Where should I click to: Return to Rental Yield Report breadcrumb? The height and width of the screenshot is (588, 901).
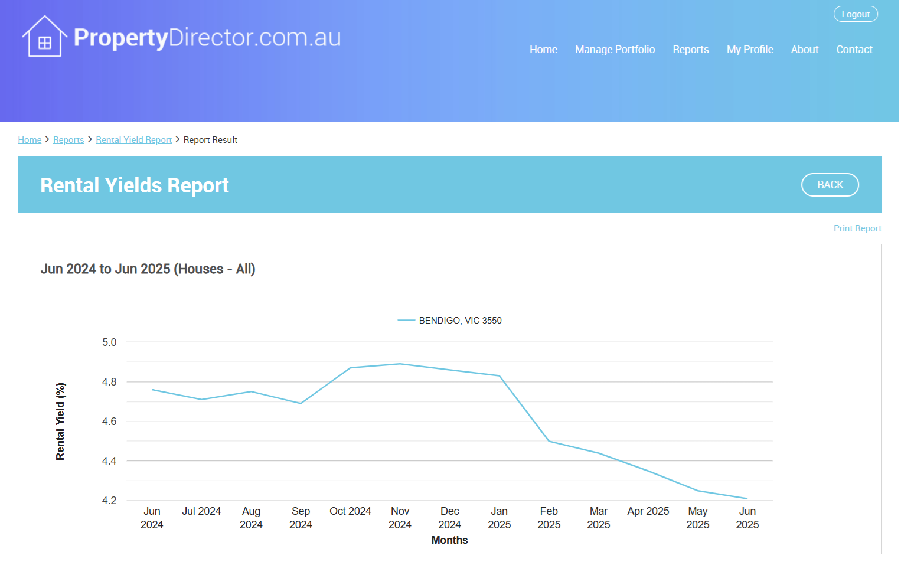(x=133, y=140)
